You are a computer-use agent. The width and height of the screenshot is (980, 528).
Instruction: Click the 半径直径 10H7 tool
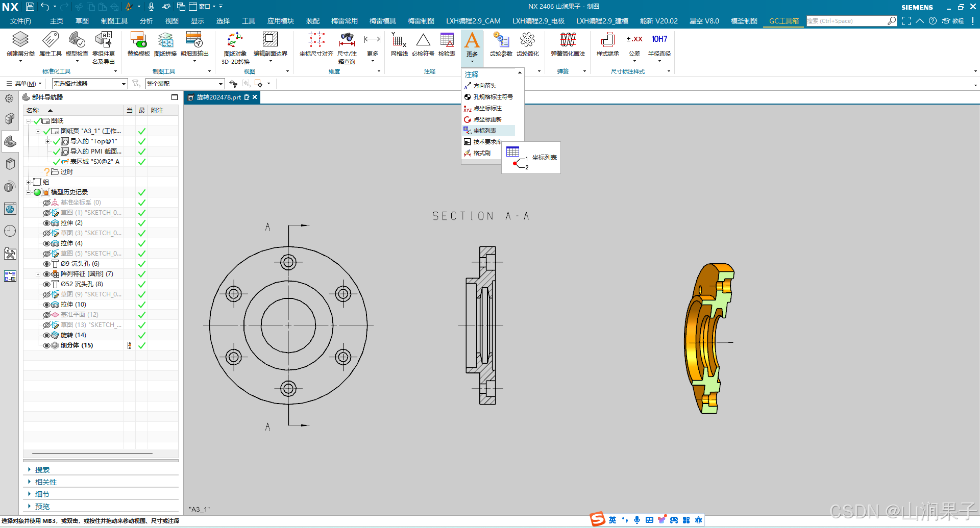click(659, 44)
